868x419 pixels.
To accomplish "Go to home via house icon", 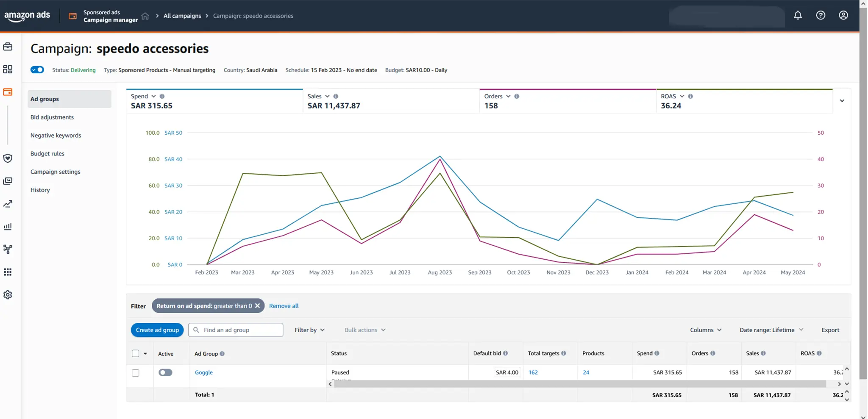I will (145, 16).
